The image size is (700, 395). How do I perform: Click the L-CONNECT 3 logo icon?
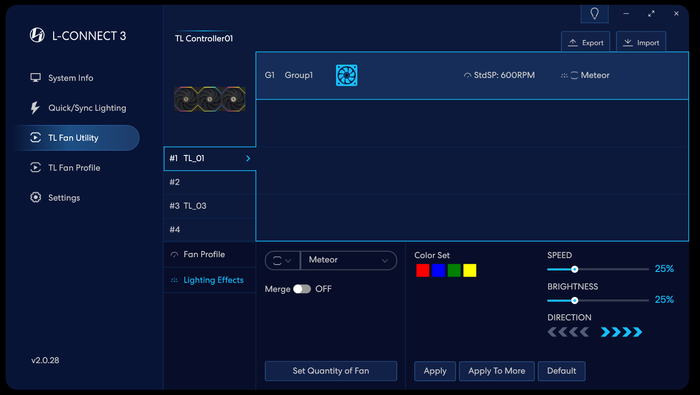coord(37,35)
